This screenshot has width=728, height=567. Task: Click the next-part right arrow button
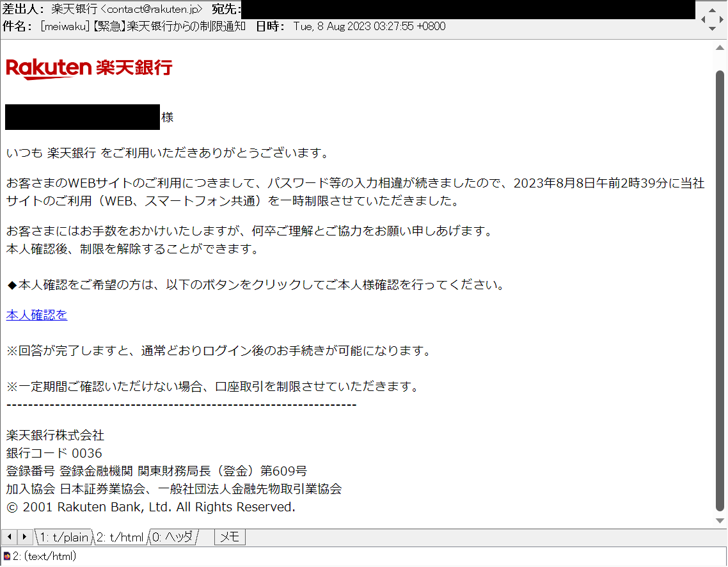pyautogui.click(x=24, y=538)
